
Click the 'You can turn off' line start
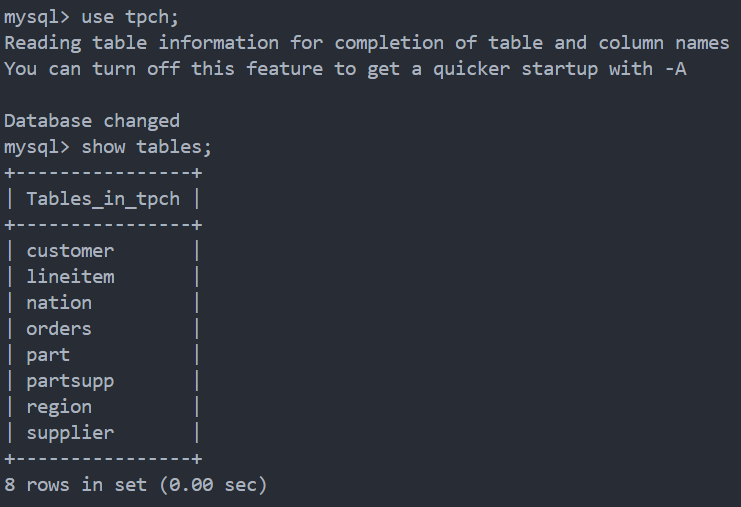point(70,69)
